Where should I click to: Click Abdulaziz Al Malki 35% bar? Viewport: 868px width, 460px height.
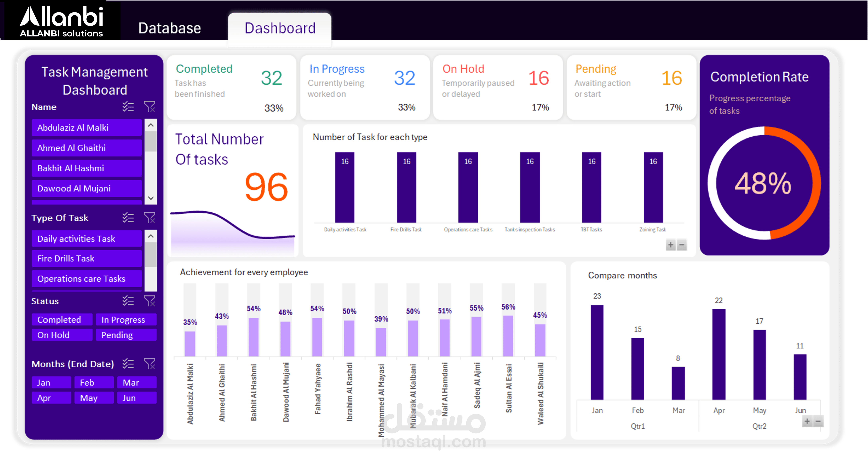190,344
